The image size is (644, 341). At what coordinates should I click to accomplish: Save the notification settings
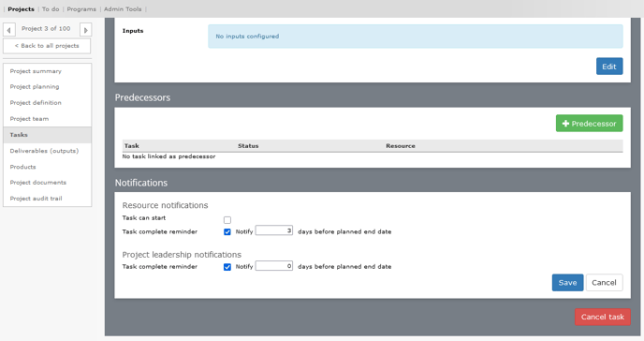(567, 283)
